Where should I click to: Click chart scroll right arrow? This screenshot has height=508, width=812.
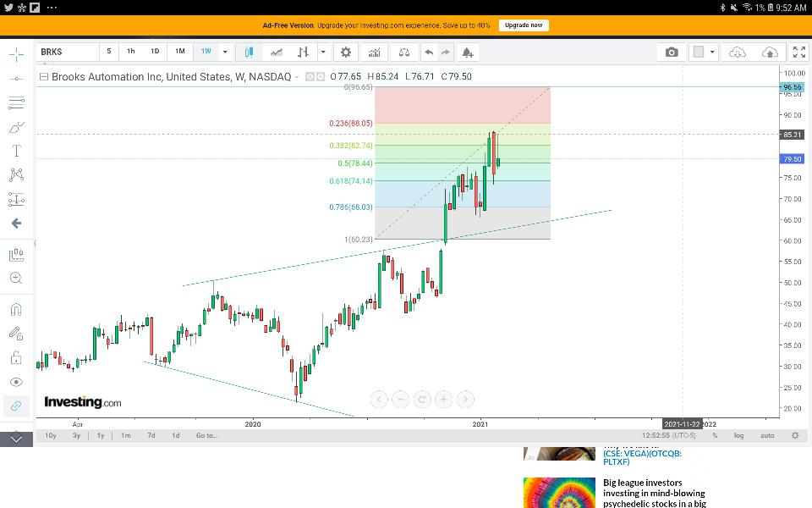(465, 399)
